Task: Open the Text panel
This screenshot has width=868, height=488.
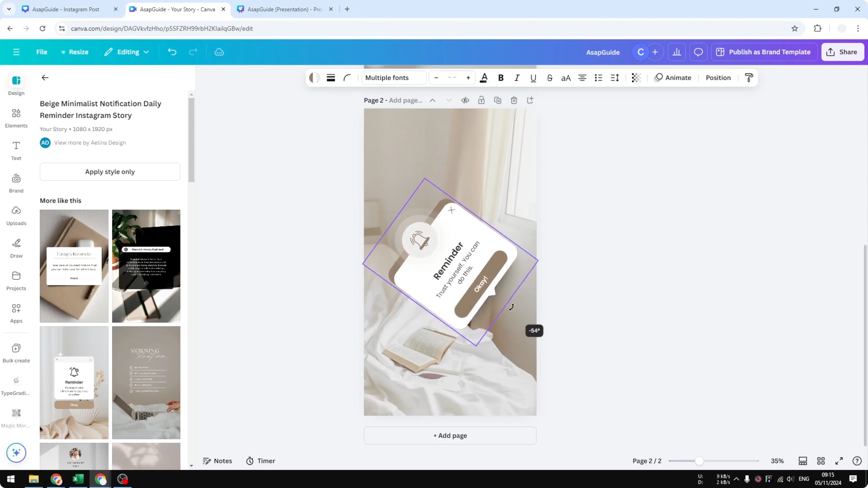Action: [16, 151]
